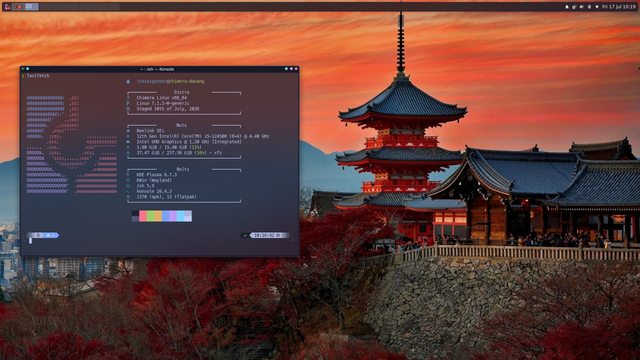This screenshot has width=640, height=360.
Task: Click the user icon beside thesaigoneer
Action: (x=128, y=81)
